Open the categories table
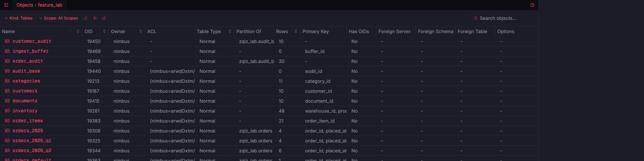The height and width of the screenshot is (161, 644). tap(26, 81)
